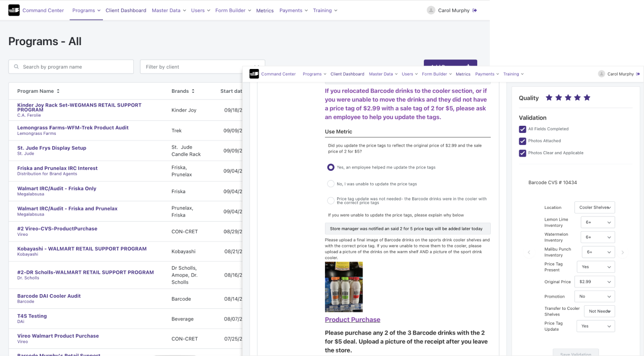Screen dimensions: 644x356
Task: Open Users menu in the front window
Action: click(x=410, y=74)
